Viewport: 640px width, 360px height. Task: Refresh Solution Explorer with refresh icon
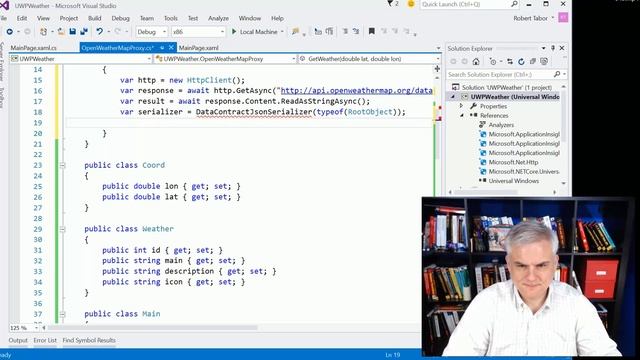[521, 62]
